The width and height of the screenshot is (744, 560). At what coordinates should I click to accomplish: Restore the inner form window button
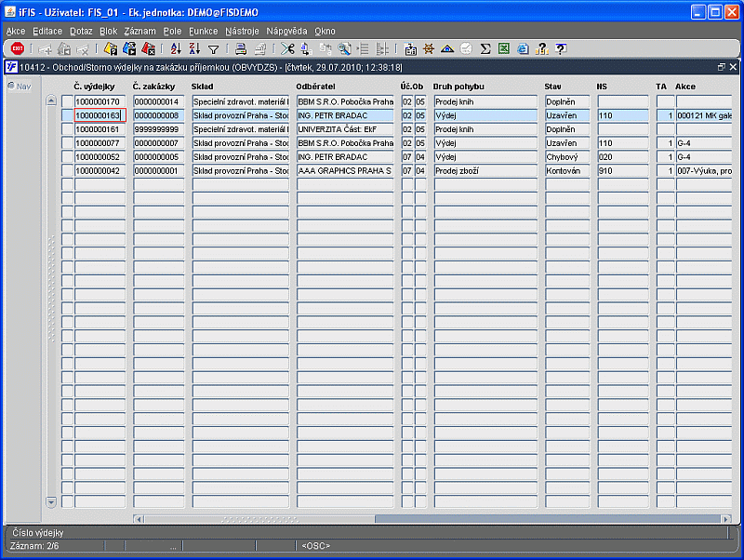coord(722,67)
